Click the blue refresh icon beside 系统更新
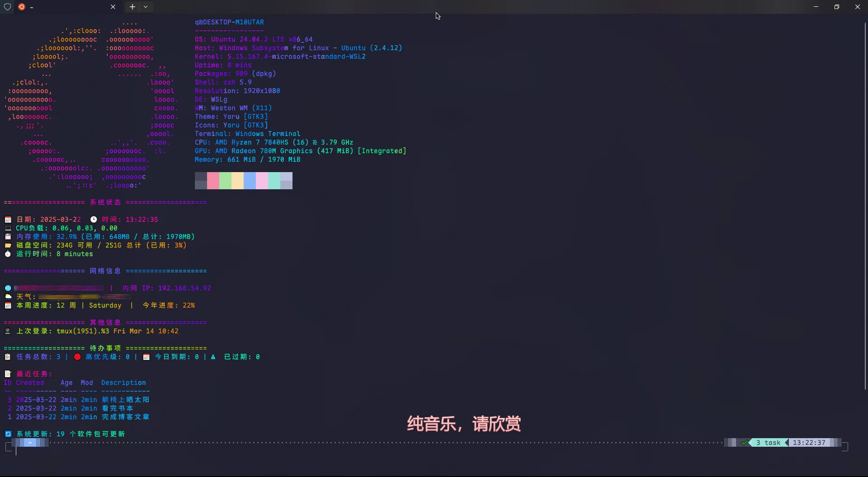 coord(8,434)
